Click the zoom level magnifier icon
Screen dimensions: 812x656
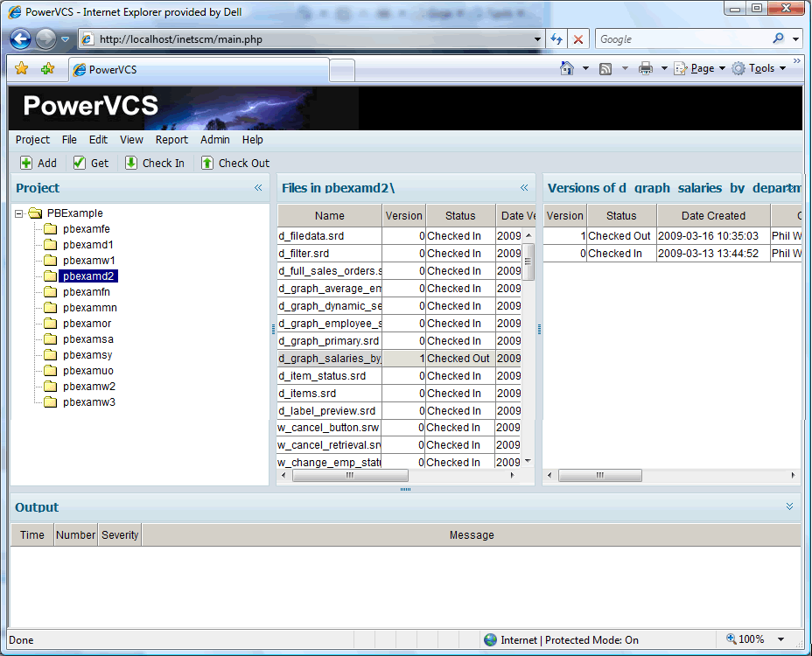(x=731, y=639)
